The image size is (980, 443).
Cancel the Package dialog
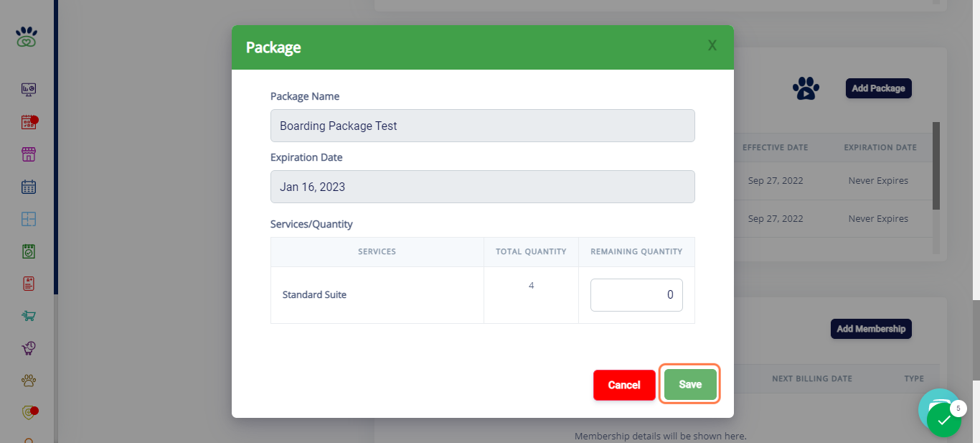coord(624,385)
